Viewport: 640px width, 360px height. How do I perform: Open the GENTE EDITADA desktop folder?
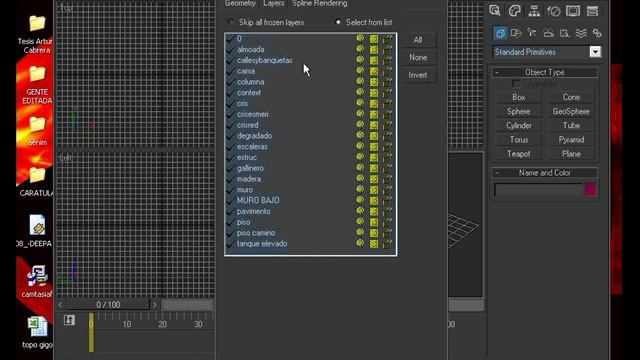tap(37, 85)
